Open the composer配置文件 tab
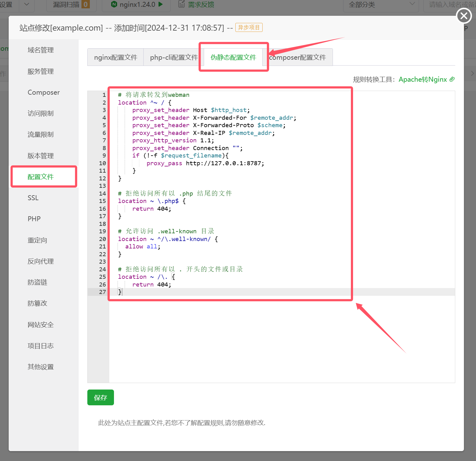The height and width of the screenshot is (461, 476). click(x=298, y=57)
